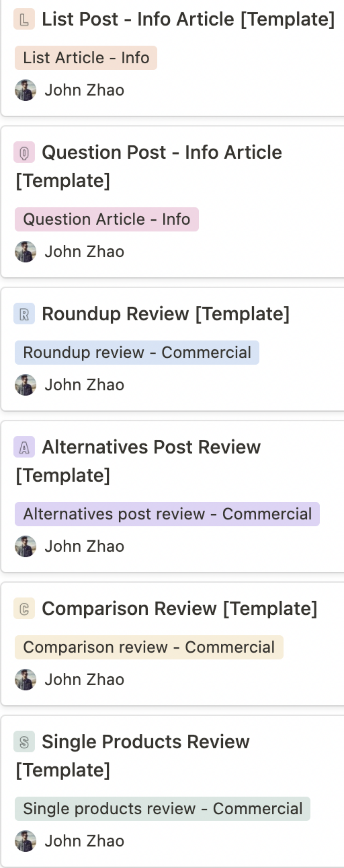Open Question Post - Info Article template
The image size is (344, 868).
(x=149, y=166)
